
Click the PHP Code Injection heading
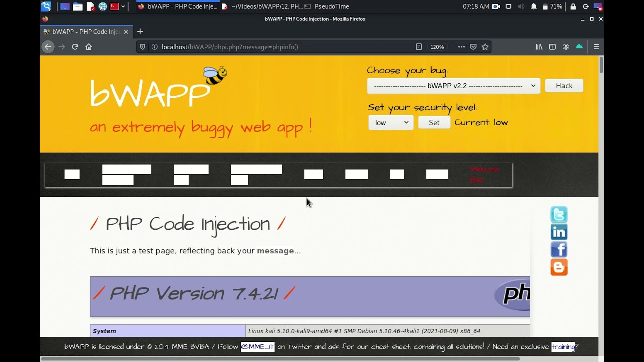[188, 224]
